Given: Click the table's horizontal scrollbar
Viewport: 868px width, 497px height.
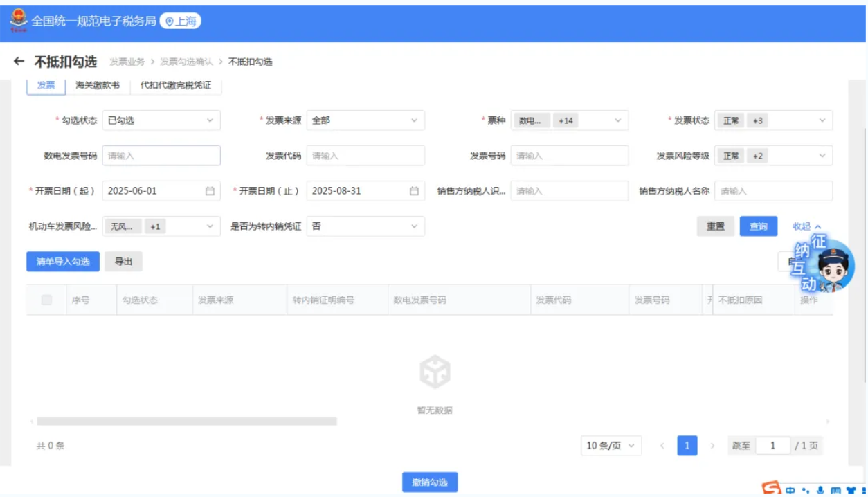Looking at the screenshot, I should [x=187, y=421].
